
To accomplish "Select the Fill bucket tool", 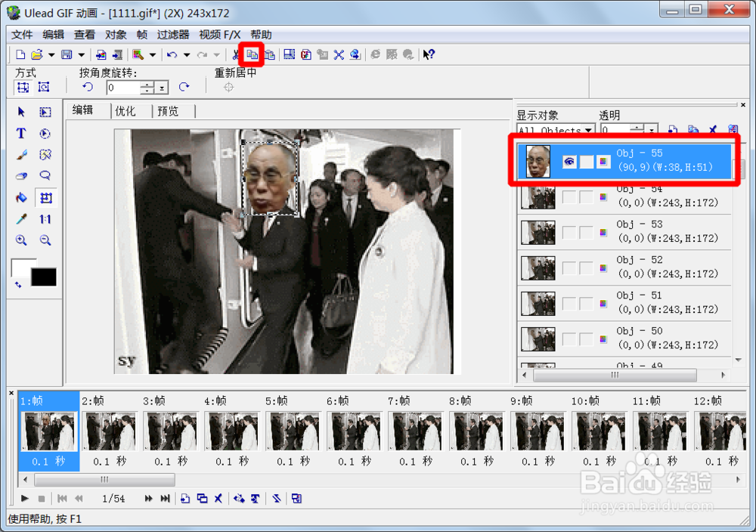I will (20, 197).
